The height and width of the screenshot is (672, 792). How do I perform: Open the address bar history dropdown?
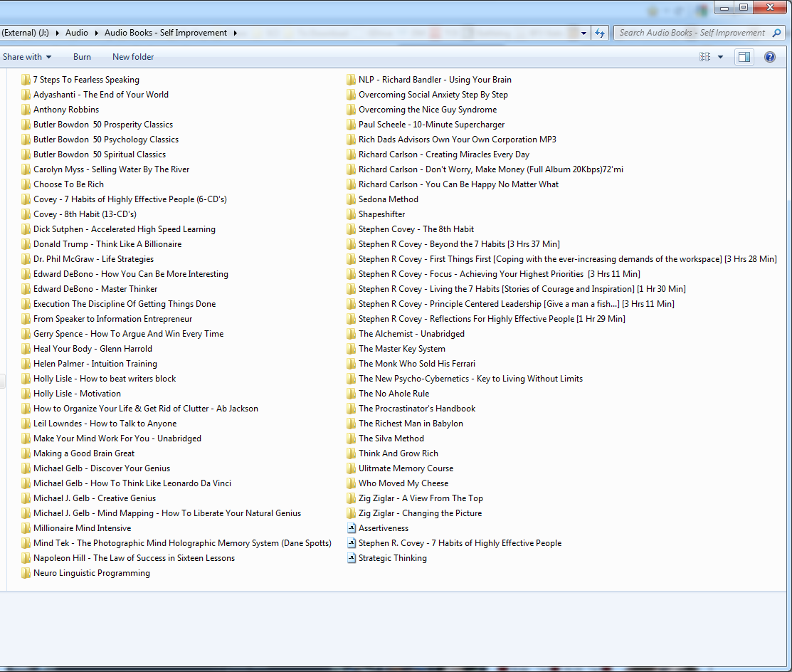584,33
